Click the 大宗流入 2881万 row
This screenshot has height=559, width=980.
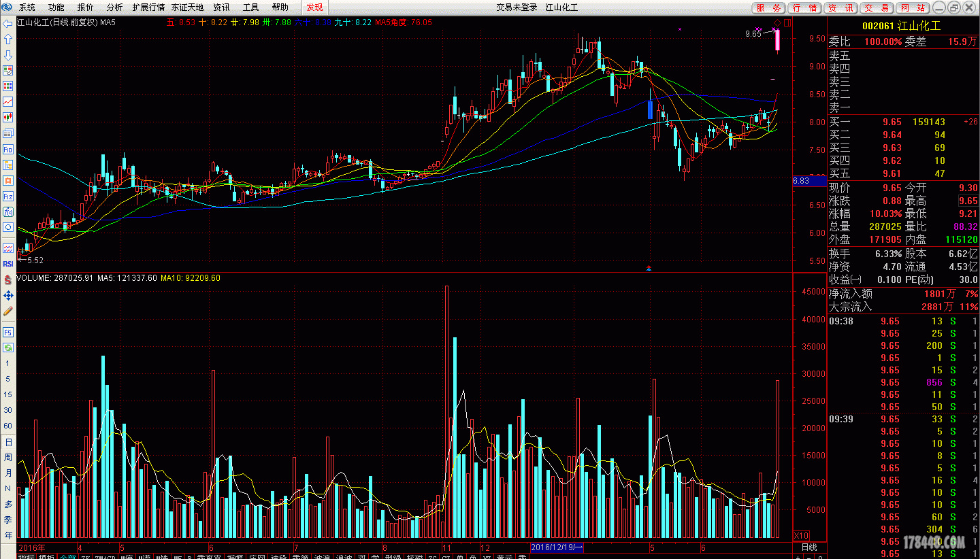903,307
